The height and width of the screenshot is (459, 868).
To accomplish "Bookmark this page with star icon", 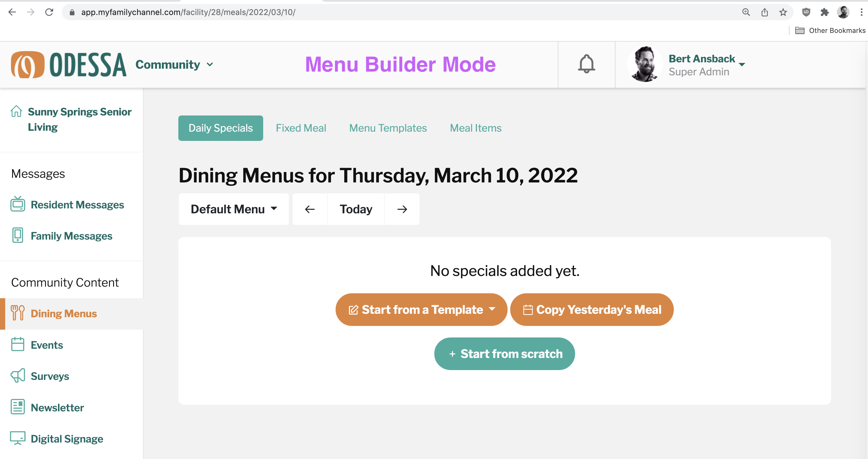I will [x=783, y=12].
